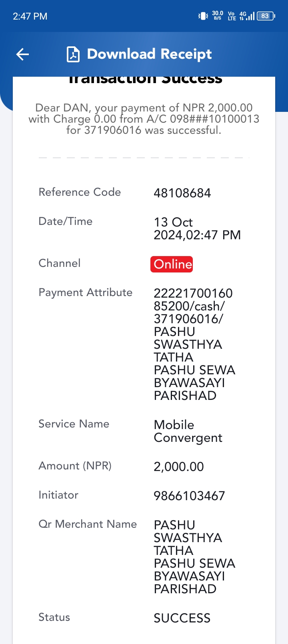Tap the PDF receipt download icon

coord(73,54)
